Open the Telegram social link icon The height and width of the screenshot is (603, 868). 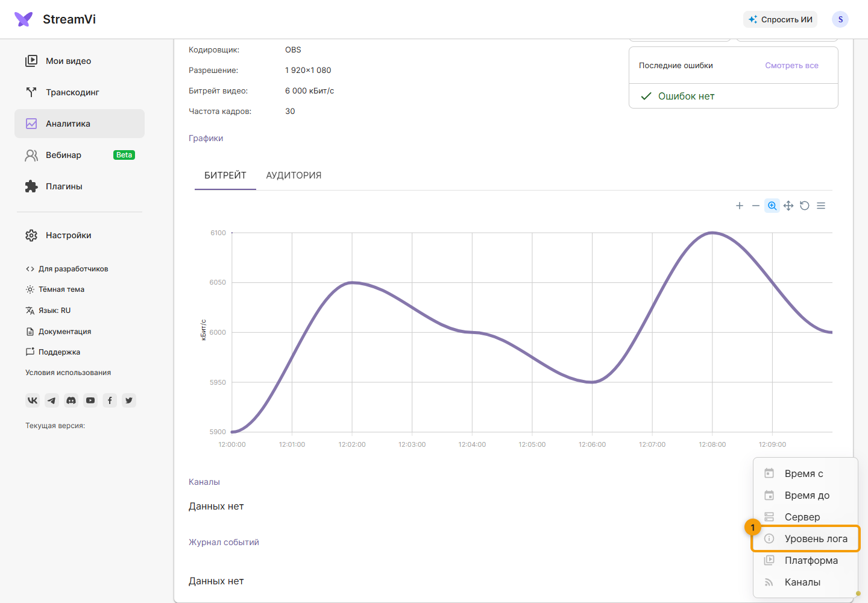click(x=52, y=400)
